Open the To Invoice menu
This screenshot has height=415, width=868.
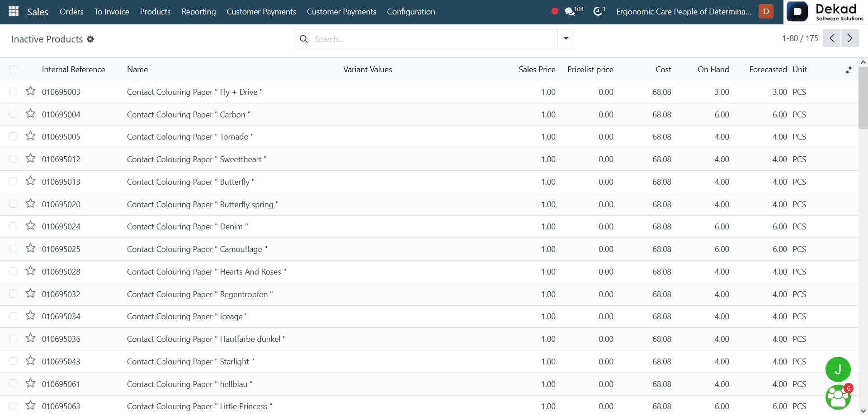click(x=112, y=12)
